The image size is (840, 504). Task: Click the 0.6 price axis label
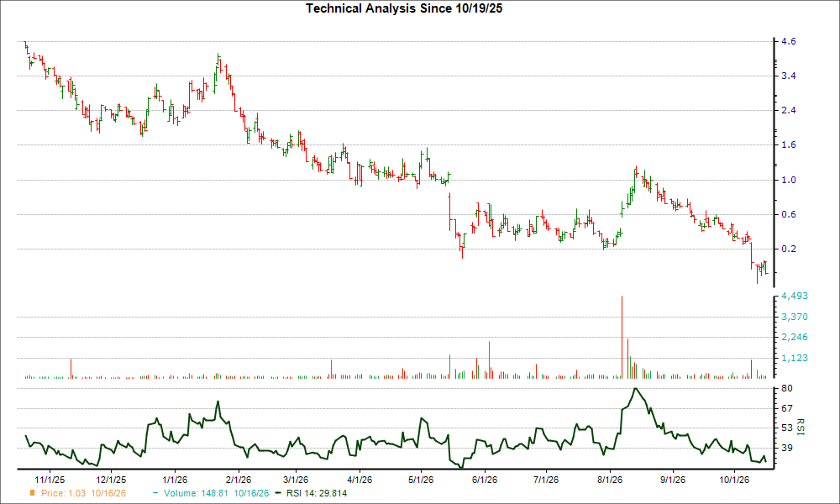click(x=789, y=215)
